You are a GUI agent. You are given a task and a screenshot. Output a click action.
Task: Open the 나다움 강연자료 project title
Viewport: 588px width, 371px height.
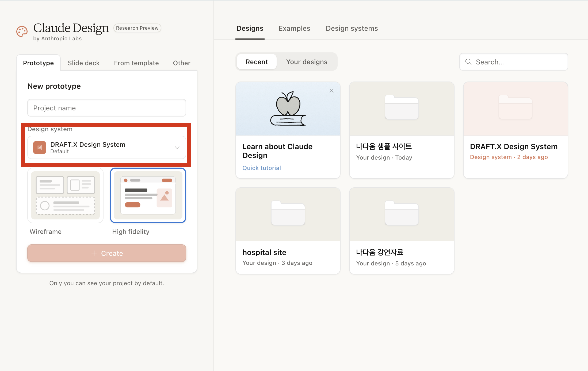tap(380, 252)
